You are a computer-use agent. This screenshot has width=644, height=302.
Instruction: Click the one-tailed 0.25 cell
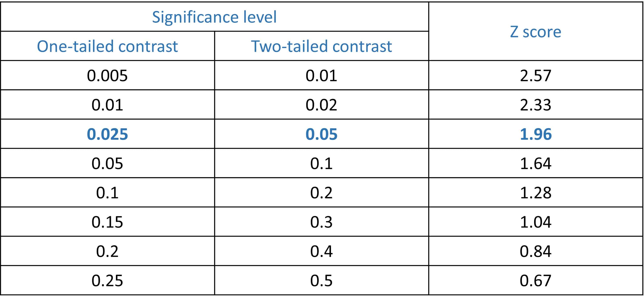107,281
